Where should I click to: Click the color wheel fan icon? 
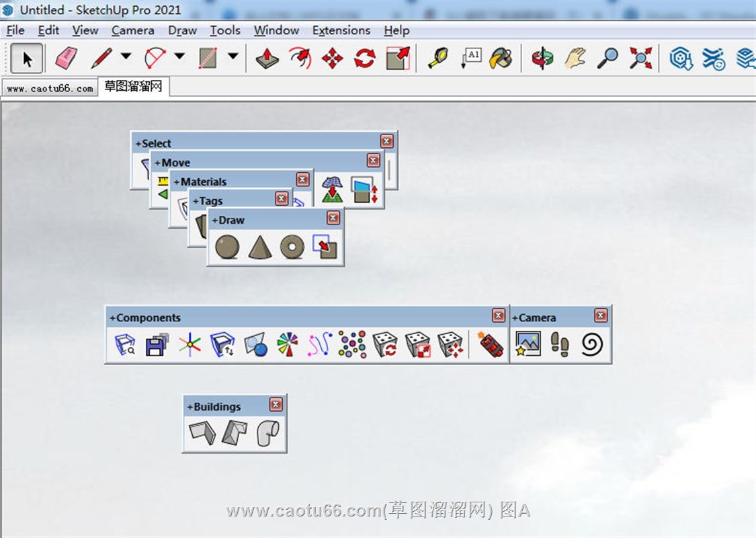pyautogui.click(x=288, y=344)
